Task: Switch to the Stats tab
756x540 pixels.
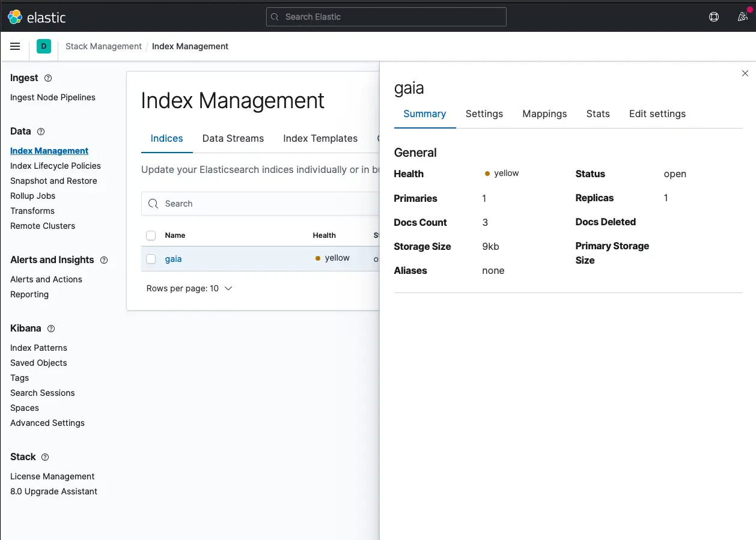Action: 598,114
